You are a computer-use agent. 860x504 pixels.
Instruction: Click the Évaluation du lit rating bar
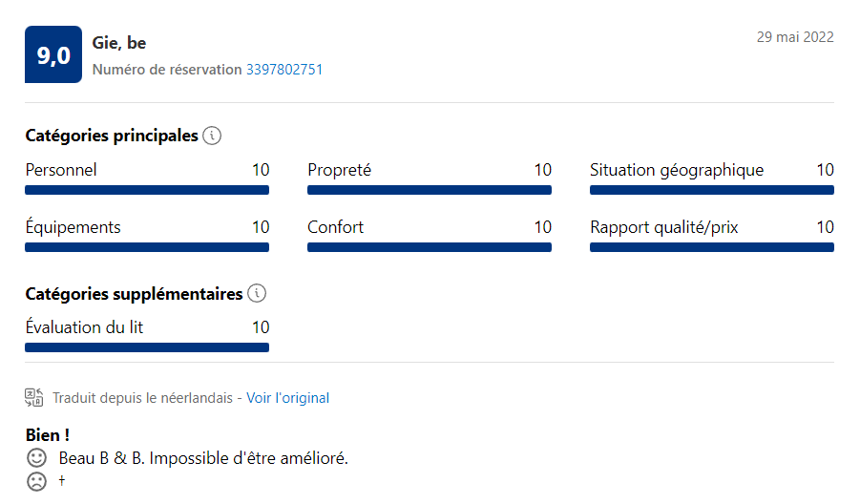(x=147, y=347)
